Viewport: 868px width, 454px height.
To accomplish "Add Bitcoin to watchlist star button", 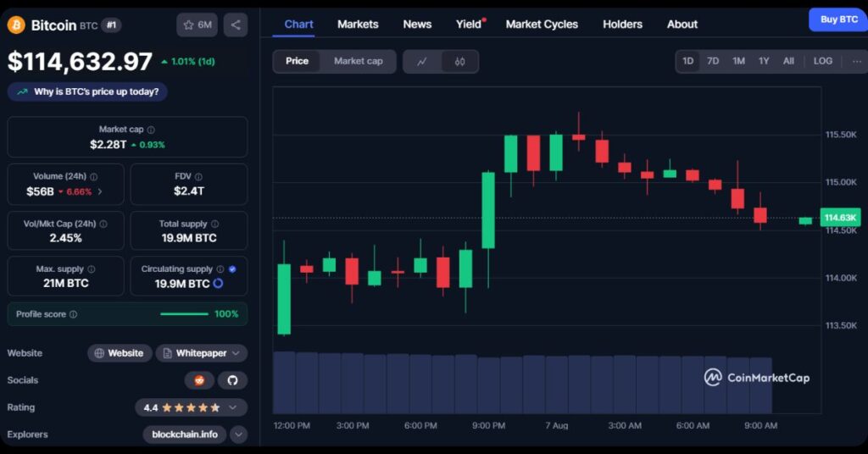I will point(197,25).
